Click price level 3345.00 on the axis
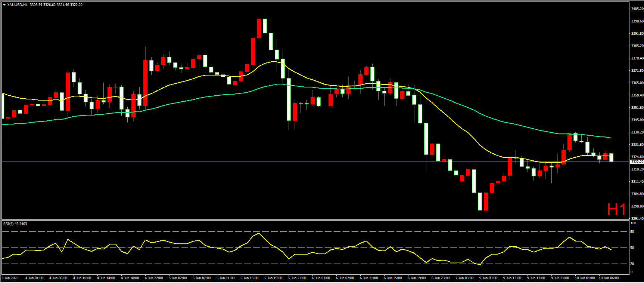Screen dimensions: 644x283 point(637,120)
